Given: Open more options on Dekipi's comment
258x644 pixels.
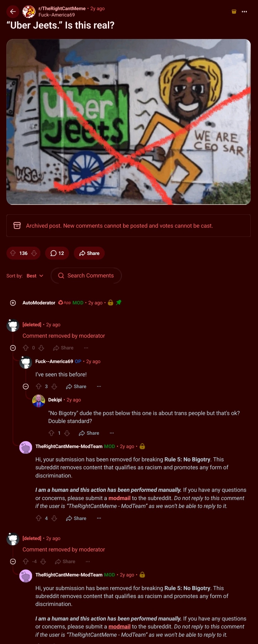Looking at the screenshot, I should point(112,433).
